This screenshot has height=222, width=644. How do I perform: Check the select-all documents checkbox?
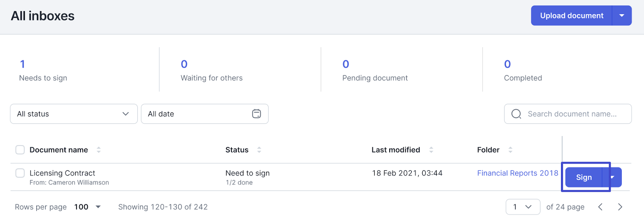pyautogui.click(x=20, y=150)
